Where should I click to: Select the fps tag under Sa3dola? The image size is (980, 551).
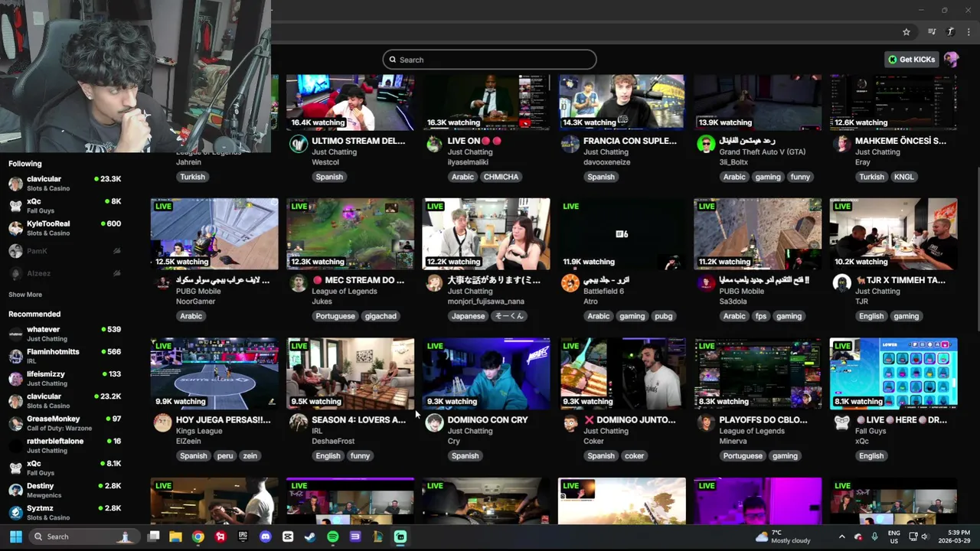(x=760, y=316)
